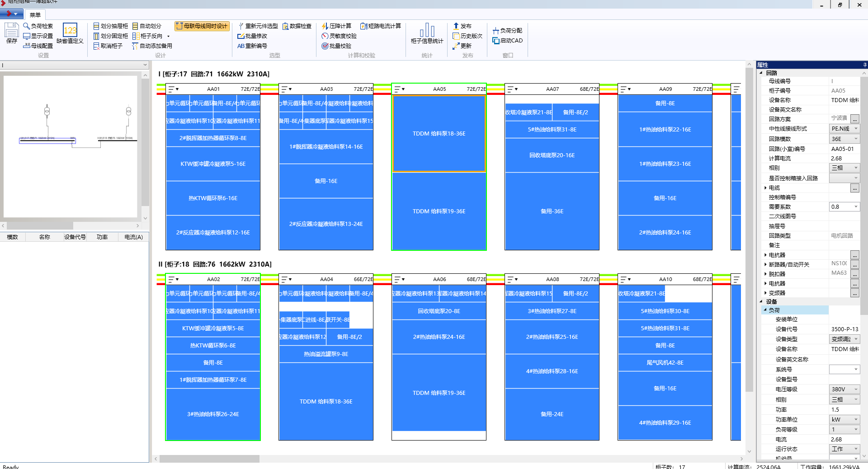Viewport: 868px width, 469px height.
Task: Select TDDM 给料泵19-36E block in AA05
Action: pos(439,211)
